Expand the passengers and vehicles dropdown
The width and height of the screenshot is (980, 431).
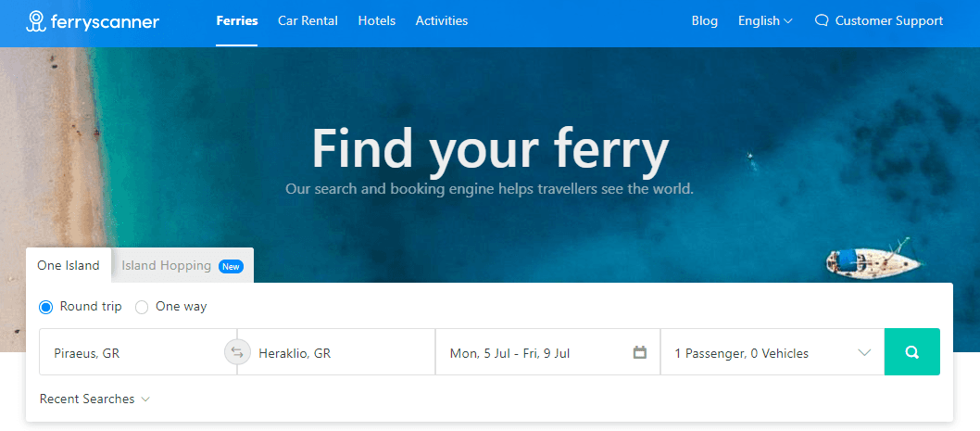click(773, 352)
